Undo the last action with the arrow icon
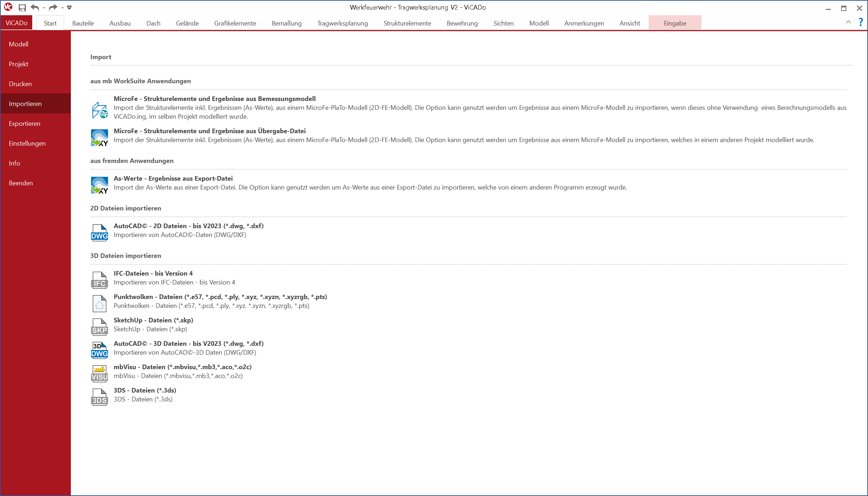The height and width of the screenshot is (496, 868). click(x=35, y=7)
